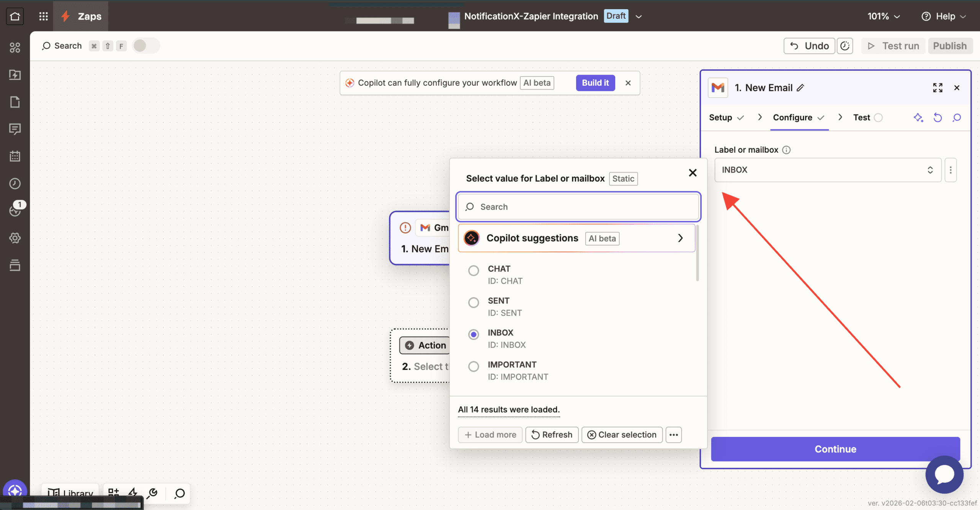Open the apps grid menu icon
This screenshot has width=980, height=510.
(43, 16)
